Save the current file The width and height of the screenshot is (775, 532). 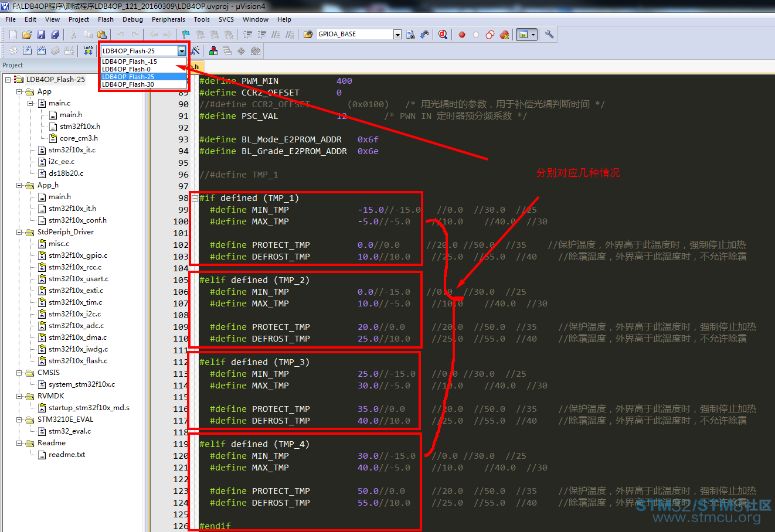pyautogui.click(x=41, y=35)
